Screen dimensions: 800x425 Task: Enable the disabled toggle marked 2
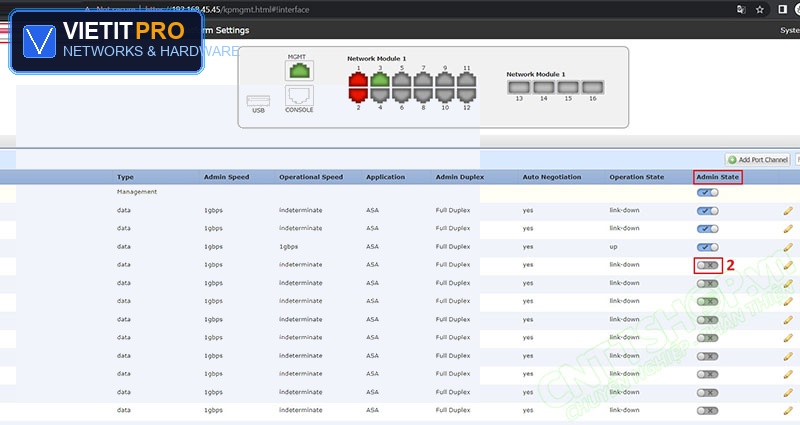coord(708,265)
